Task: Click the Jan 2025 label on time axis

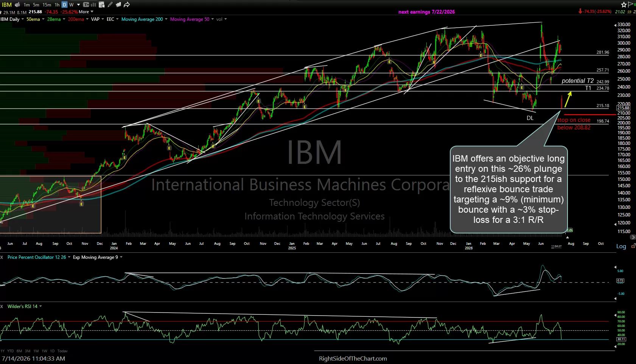Action: tap(292, 246)
